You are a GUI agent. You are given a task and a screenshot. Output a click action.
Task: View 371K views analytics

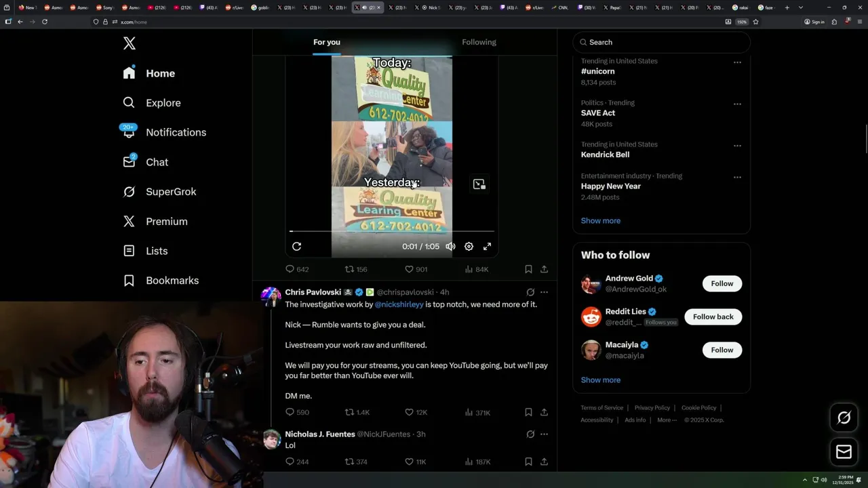[477, 412]
